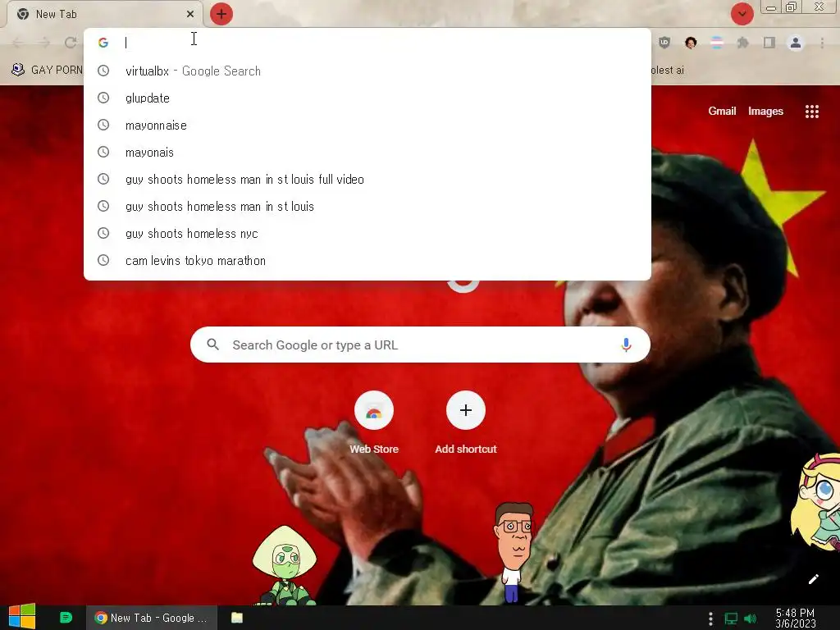Switch to 'New Tab - Google' taskbar item
This screenshot has height=630, width=840.
coord(152,618)
